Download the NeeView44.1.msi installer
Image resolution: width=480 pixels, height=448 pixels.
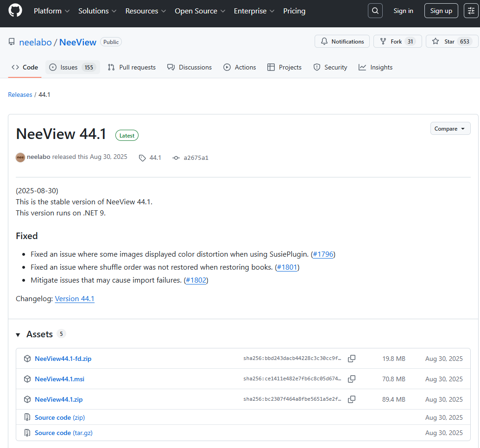[59, 379]
